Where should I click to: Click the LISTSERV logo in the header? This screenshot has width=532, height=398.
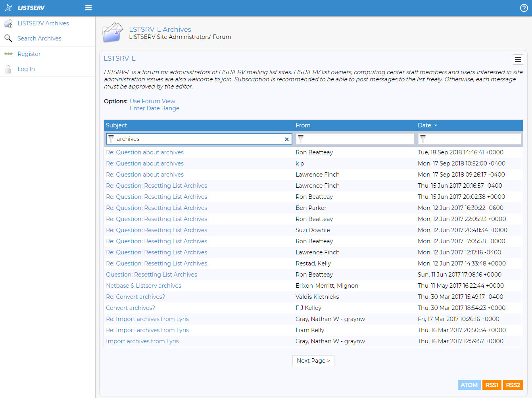click(25, 8)
